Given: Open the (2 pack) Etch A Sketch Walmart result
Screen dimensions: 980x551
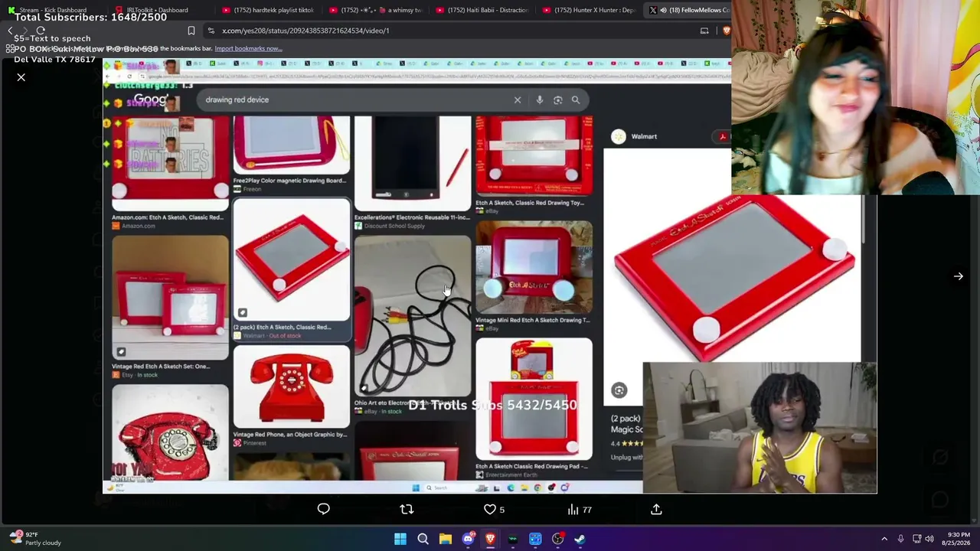Looking at the screenshot, I should point(291,269).
